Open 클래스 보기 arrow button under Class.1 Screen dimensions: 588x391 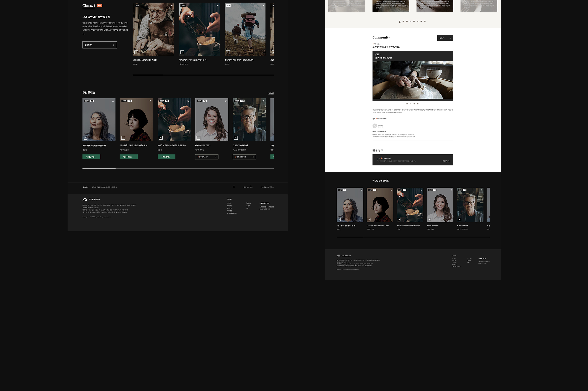[x=100, y=45]
